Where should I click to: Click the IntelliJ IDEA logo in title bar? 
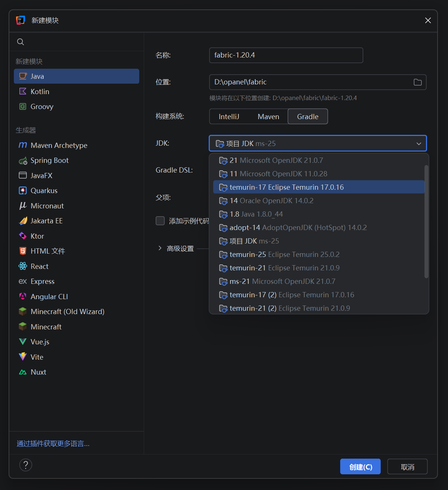[21, 20]
